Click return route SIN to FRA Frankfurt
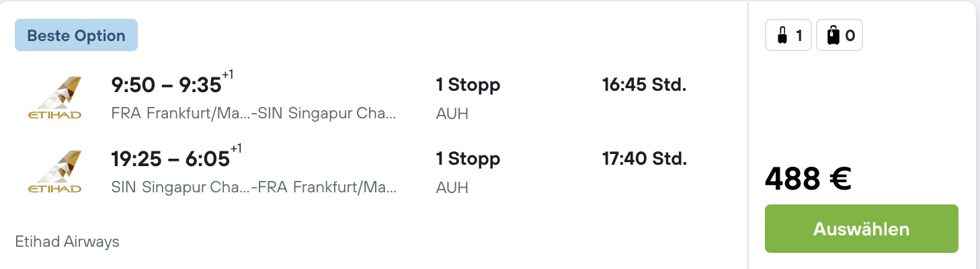Viewport: 980px width, 269px height. tap(253, 187)
